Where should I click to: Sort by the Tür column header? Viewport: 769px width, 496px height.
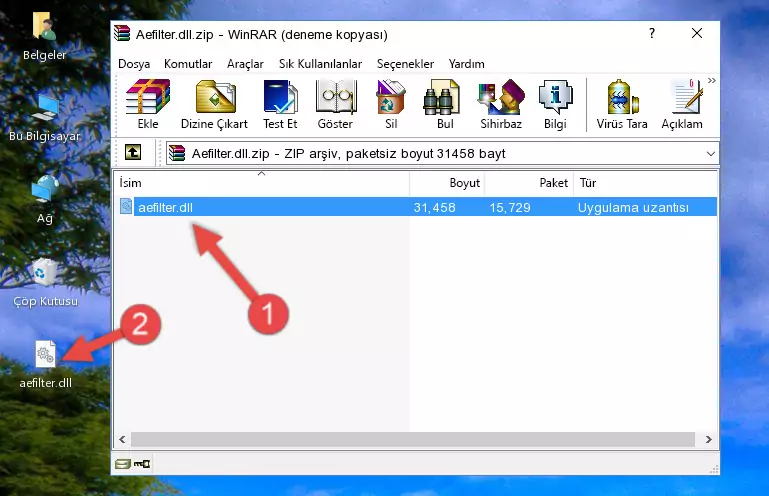(x=645, y=183)
